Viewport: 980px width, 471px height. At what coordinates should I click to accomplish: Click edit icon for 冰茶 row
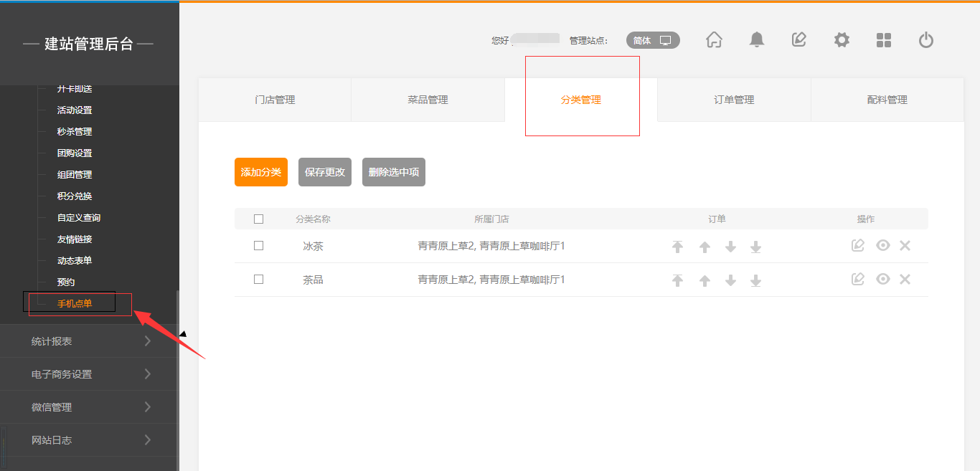point(858,246)
